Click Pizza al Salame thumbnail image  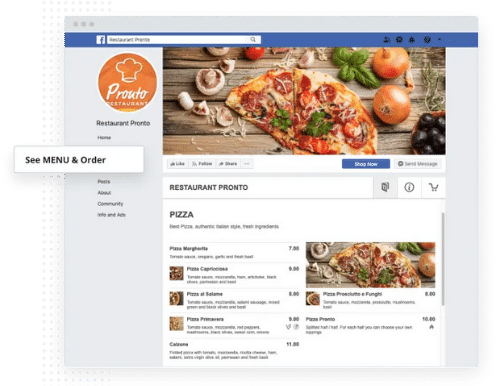tap(176, 298)
